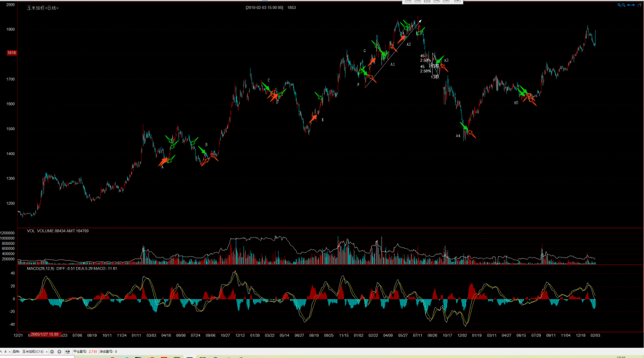Viewport: 644px width, 358px height.
Task: Select the white trend line near label A1
Action: [x=390, y=57]
